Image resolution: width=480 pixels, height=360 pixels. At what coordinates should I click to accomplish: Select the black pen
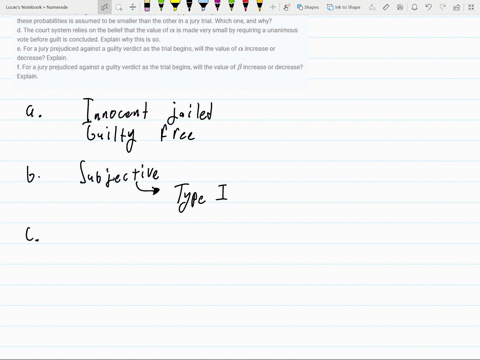point(189,6)
